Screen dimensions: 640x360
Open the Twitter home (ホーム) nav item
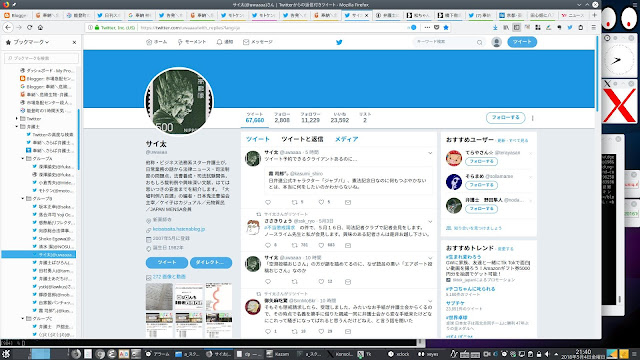pyautogui.click(x=156, y=42)
